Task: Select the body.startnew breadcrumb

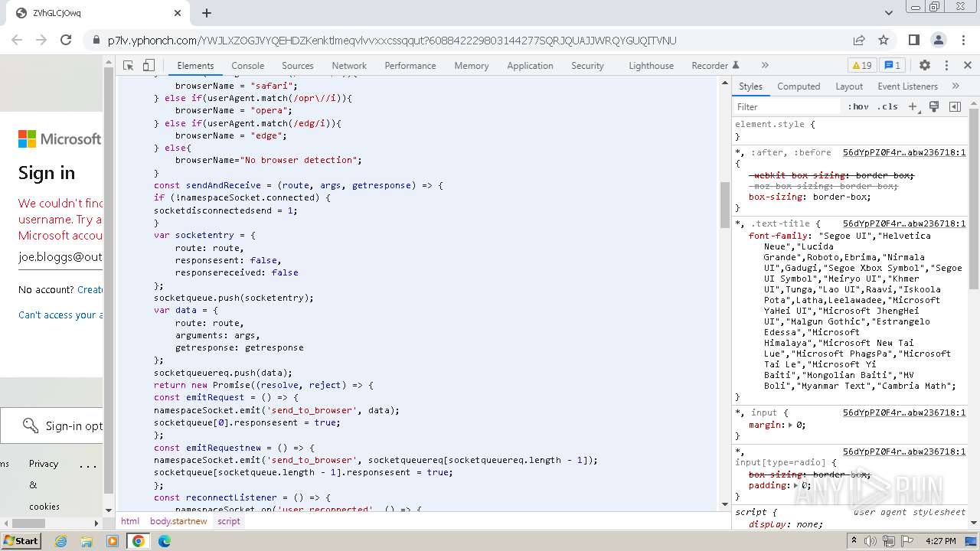Action: (178, 521)
